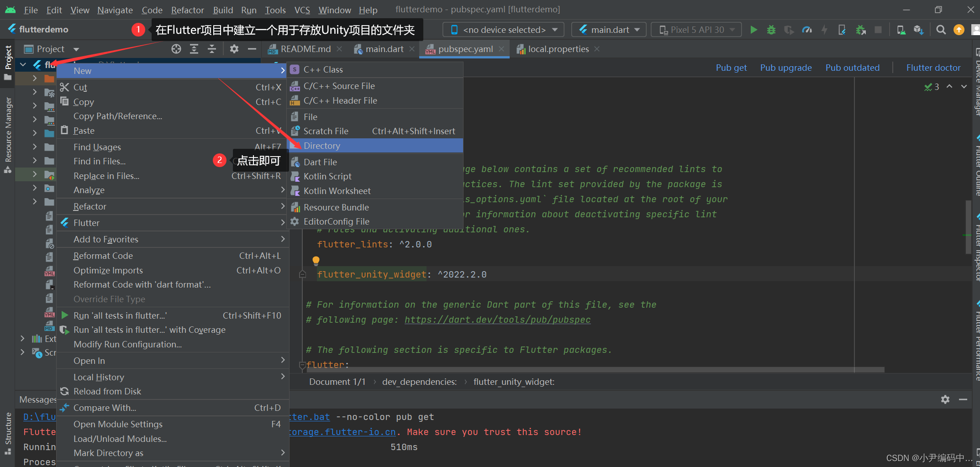
Task: Switch to the README.md tab
Action: coord(305,49)
